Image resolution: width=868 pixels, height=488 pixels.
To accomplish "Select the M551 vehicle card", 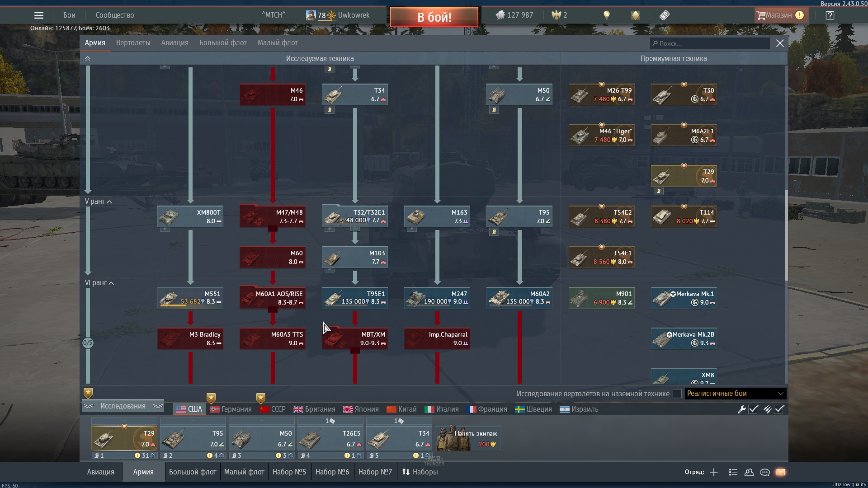I will pos(190,298).
